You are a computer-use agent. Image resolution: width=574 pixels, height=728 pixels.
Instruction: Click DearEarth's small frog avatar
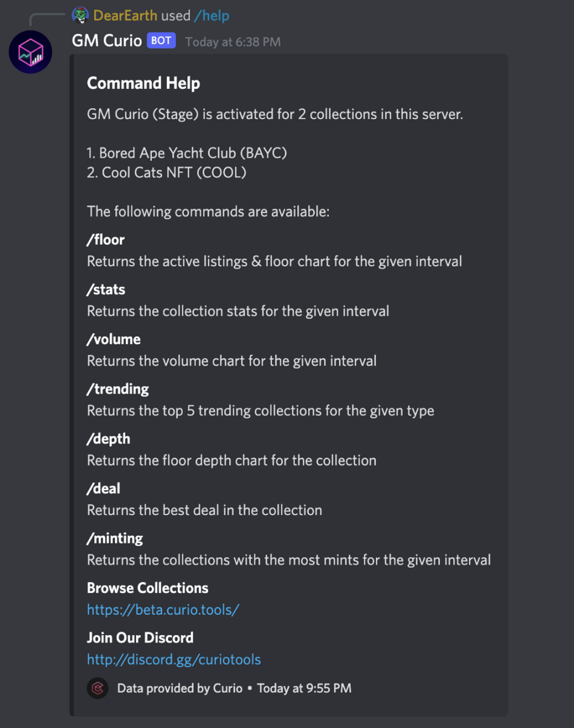[80, 15]
